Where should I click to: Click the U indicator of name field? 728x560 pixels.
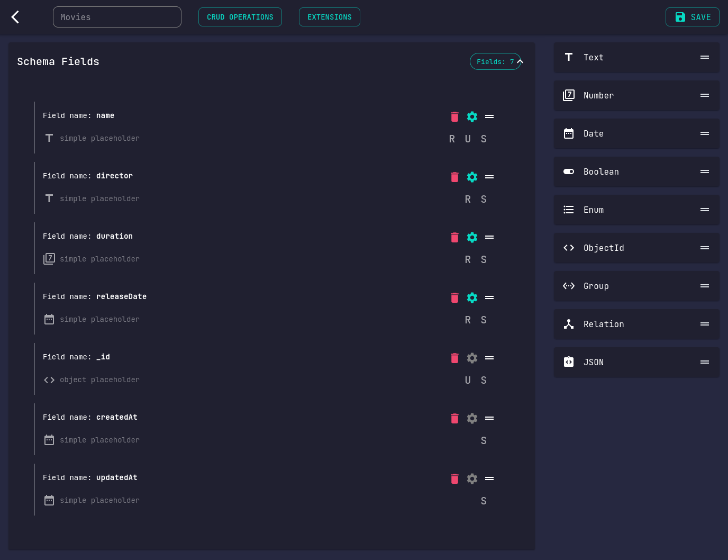[468, 139]
